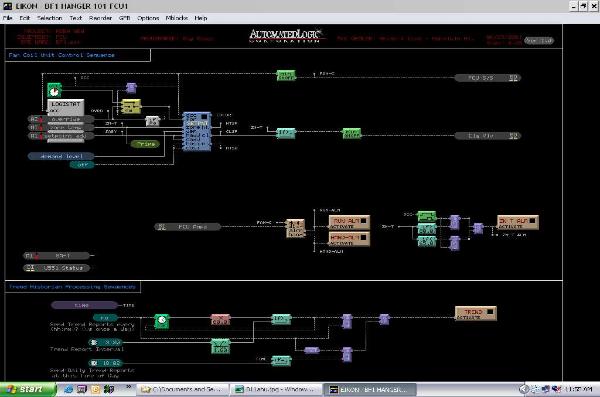Expand hidden tray icons with the arrow
600x397 pixels.
(523, 389)
